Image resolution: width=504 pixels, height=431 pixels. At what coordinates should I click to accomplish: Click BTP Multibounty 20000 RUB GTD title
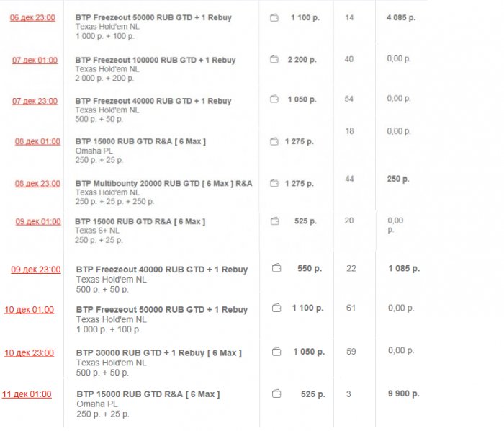coord(163,184)
